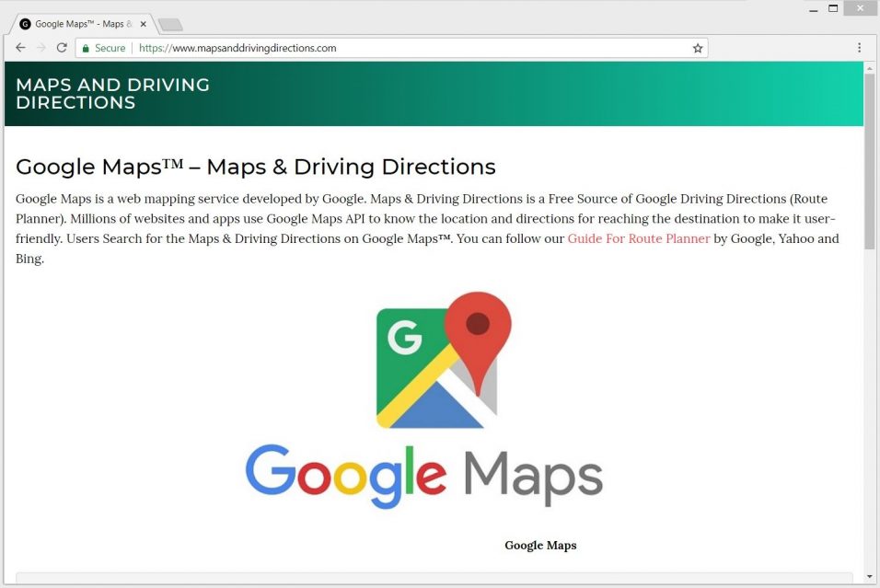Open Chrome's three-dot menu
Viewport: 880px width, 588px height.
(859, 47)
